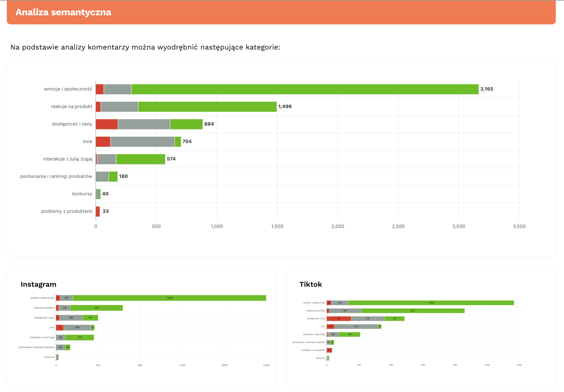Image resolution: width=564 pixels, height=392 pixels.
Task: Click the konkursy bar in main chart
Action: tap(98, 194)
